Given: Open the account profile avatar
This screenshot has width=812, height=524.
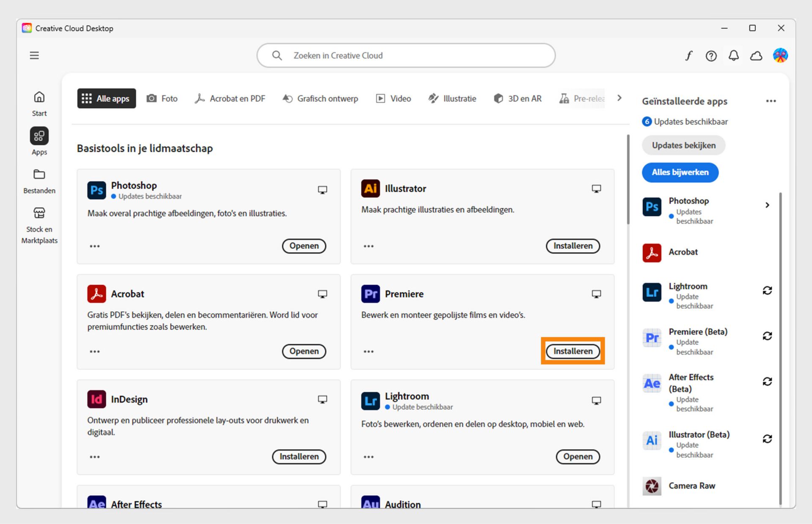Looking at the screenshot, I should coord(780,55).
